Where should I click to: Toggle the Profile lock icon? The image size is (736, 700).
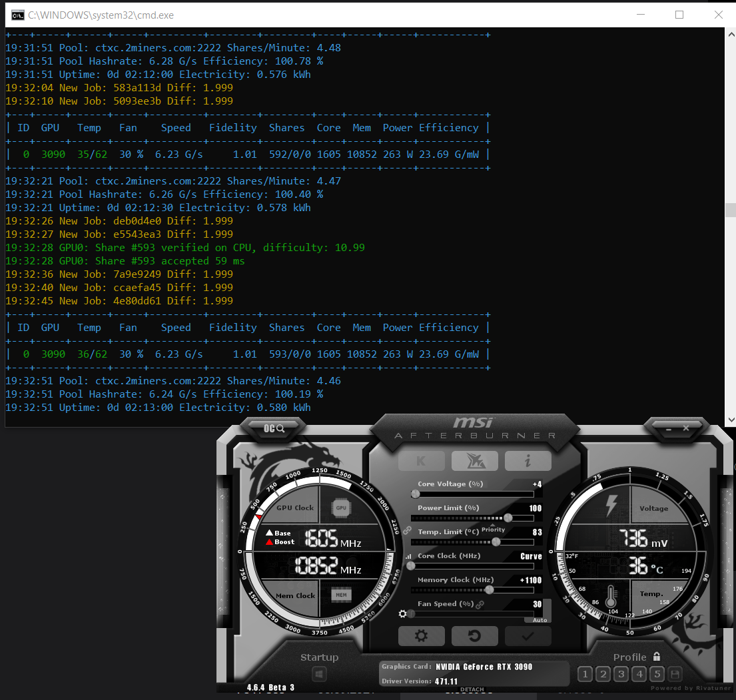coord(657,656)
